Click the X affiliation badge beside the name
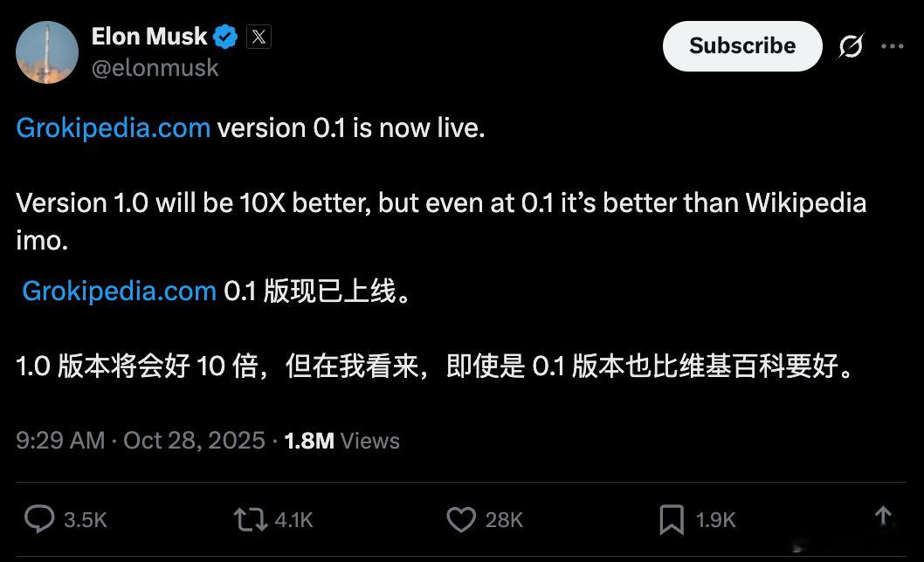 [259, 37]
